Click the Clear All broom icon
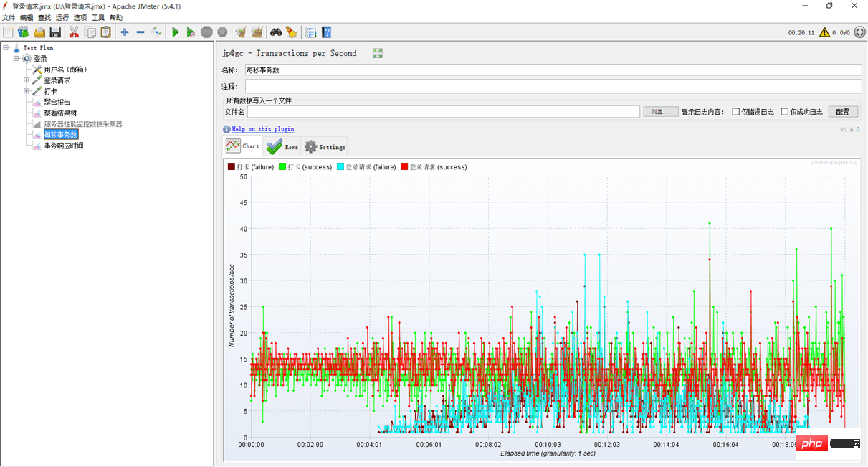Screen dimensions: 868x467 pyautogui.click(x=257, y=32)
